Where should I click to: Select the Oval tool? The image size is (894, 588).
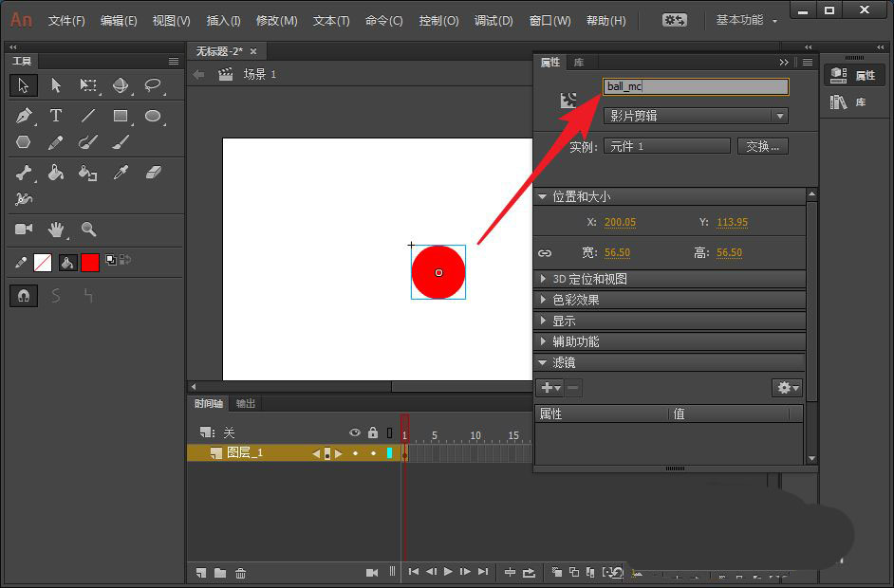153,116
